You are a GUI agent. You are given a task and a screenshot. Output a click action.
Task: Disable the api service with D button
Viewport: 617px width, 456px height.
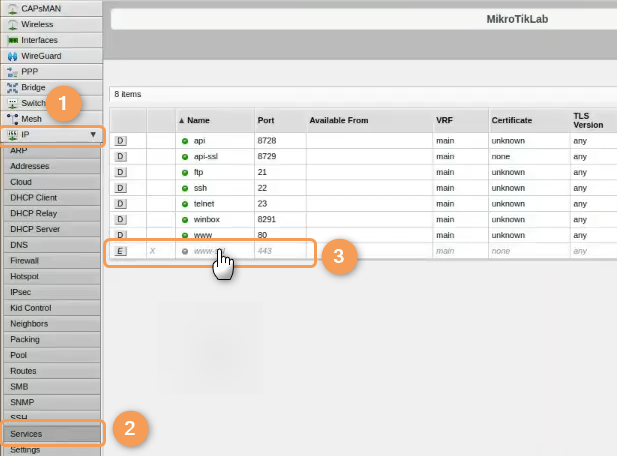121,141
